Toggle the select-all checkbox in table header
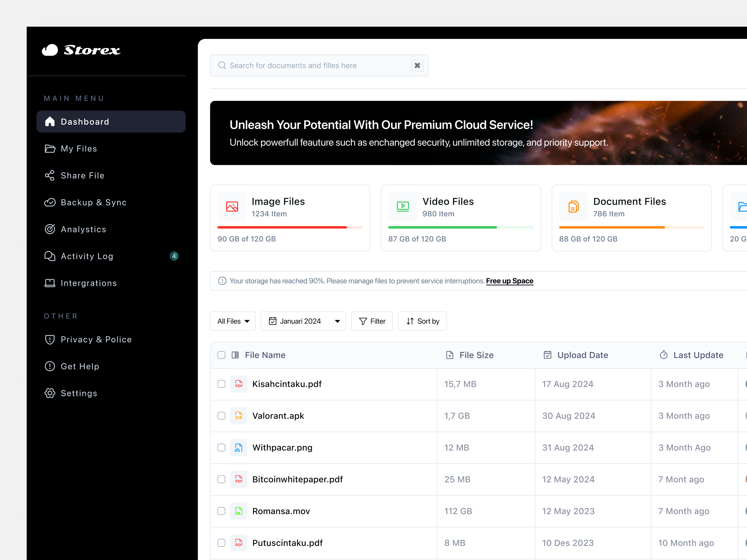747x560 pixels. tap(221, 355)
